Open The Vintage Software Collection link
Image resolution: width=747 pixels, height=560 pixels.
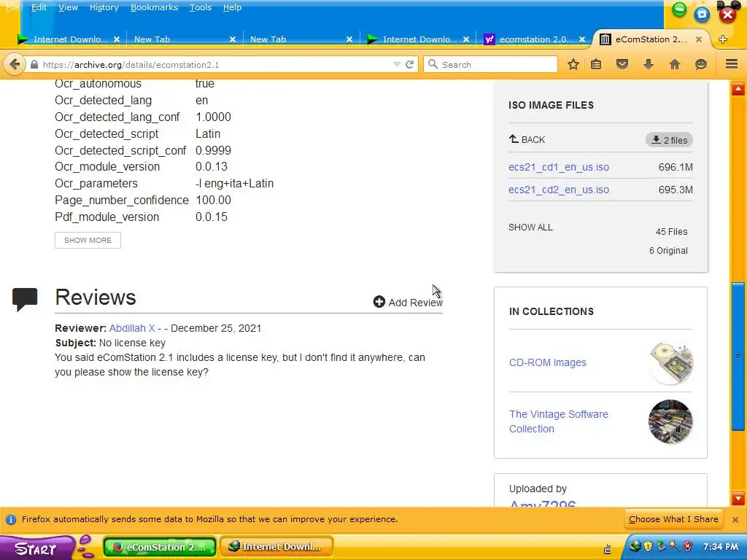[x=558, y=421]
